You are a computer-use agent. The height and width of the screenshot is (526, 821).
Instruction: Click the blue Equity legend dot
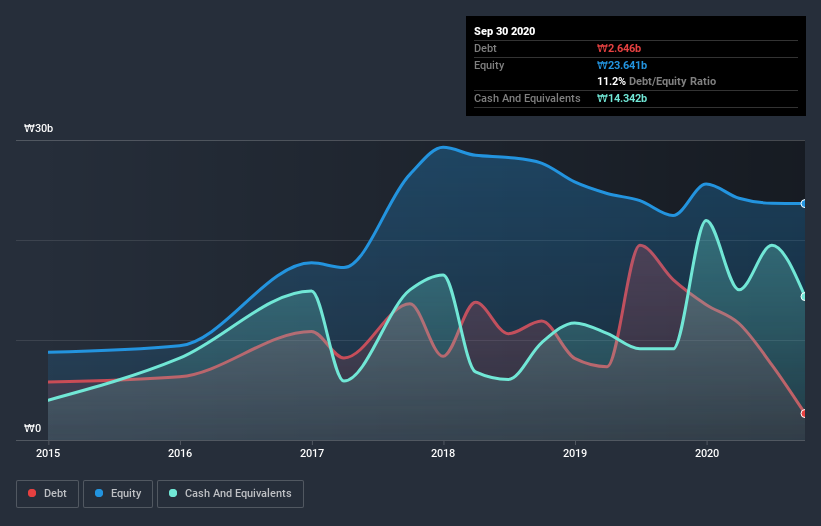click(x=99, y=493)
